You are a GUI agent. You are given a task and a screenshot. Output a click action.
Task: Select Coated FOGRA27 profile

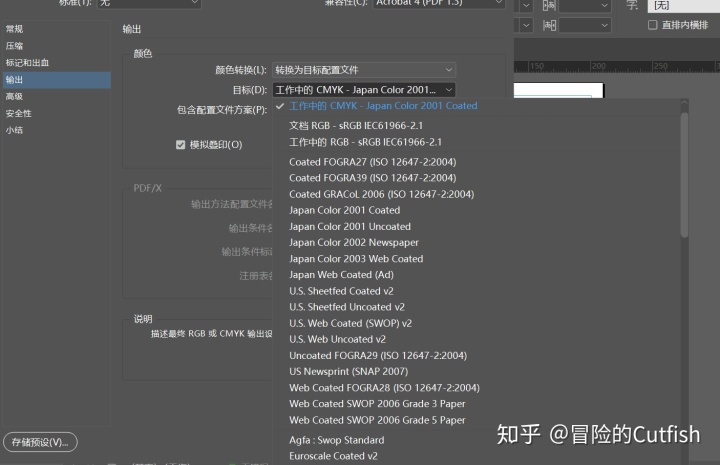372,162
